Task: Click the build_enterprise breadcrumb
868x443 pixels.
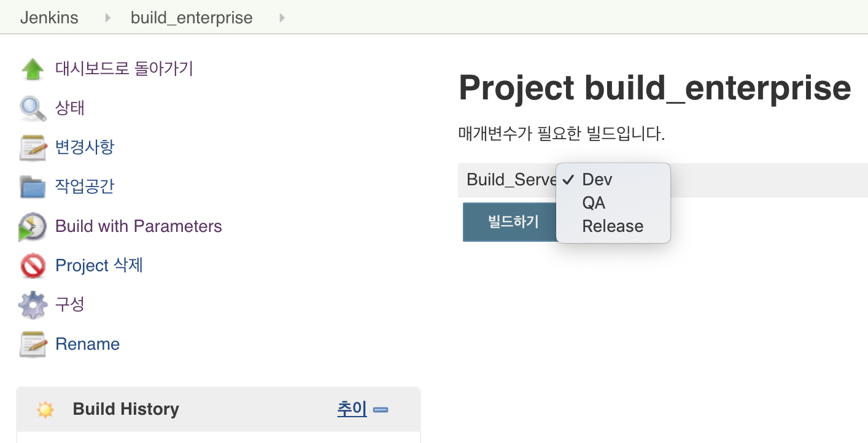Action: [x=192, y=18]
